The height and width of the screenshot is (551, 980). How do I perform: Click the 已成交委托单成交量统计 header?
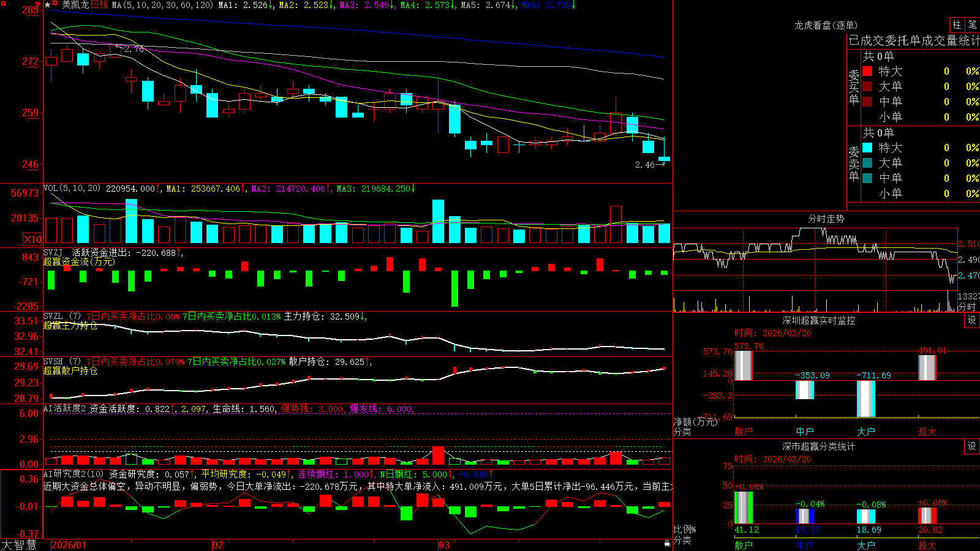click(x=914, y=40)
